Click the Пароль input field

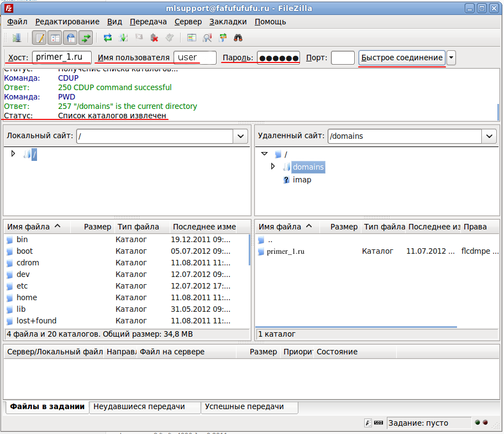(x=279, y=58)
